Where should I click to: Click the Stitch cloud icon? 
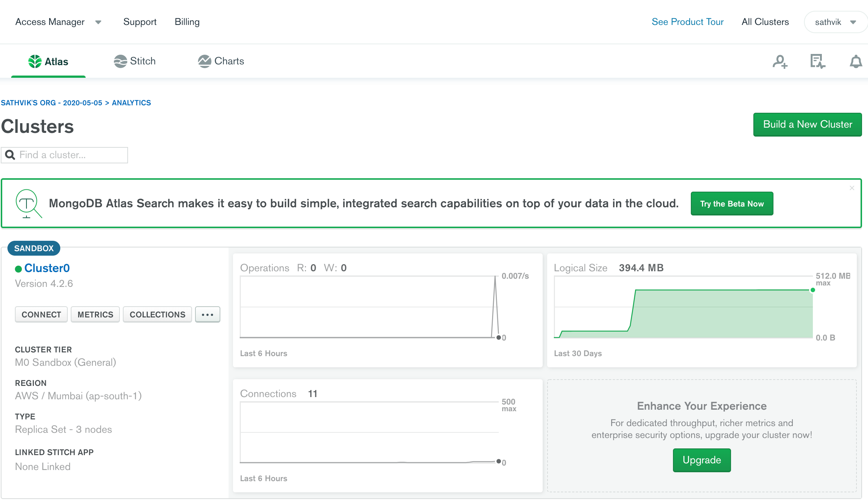point(120,61)
